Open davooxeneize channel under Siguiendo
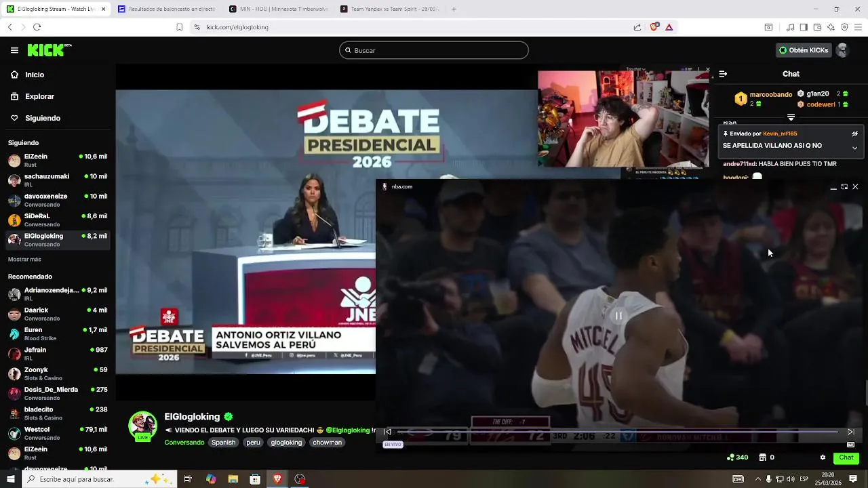 [x=58, y=200]
